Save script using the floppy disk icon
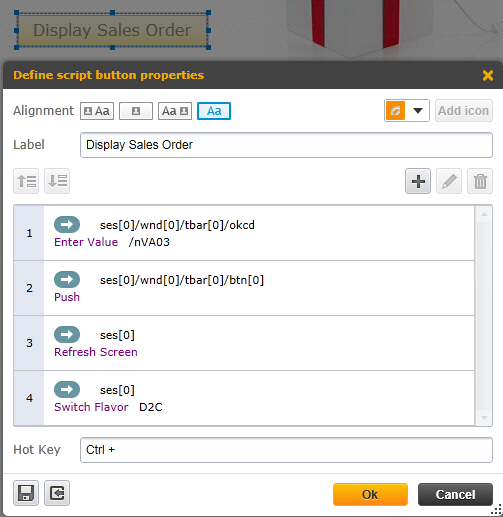The width and height of the screenshot is (503, 517). pyautogui.click(x=26, y=493)
